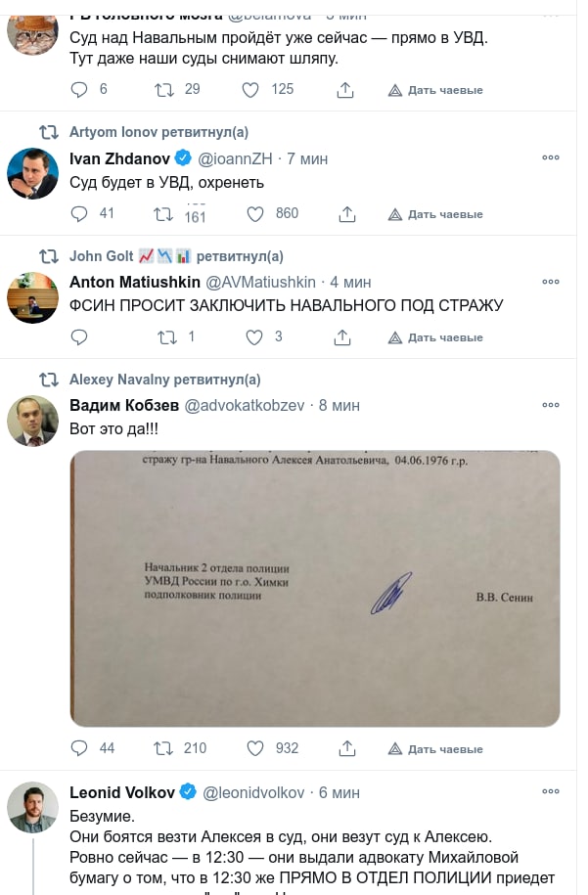Reply to Anton Matiushkin's tweet

79,337
